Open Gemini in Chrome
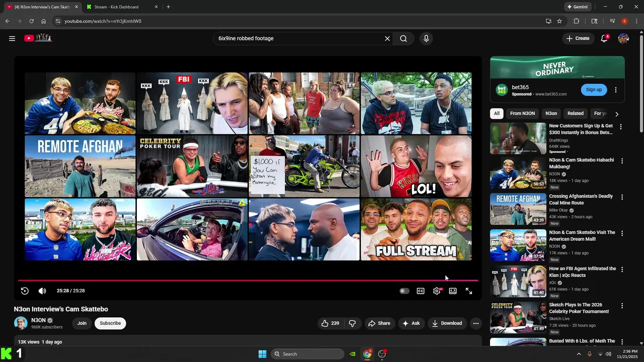The image size is (644, 362). click(577, 7)
